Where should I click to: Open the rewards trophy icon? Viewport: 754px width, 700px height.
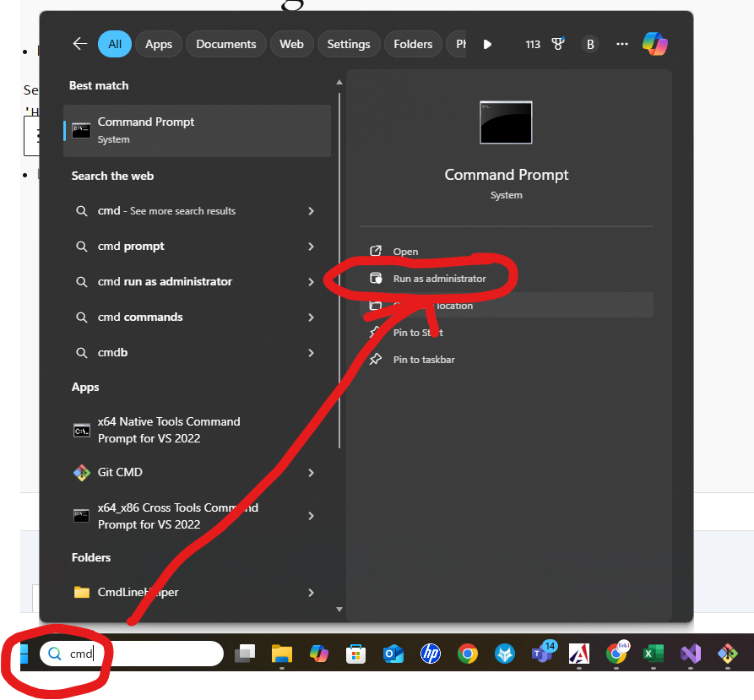[558, 44]
